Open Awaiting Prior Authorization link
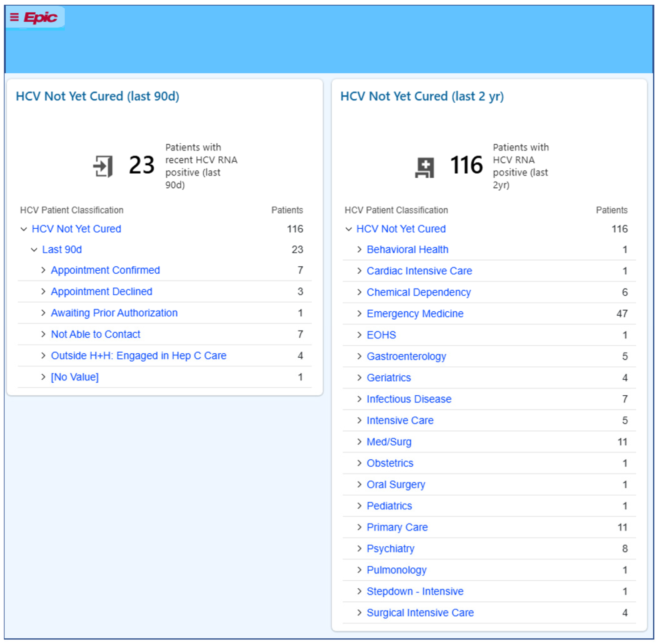This screenshot has height=644, width=658. [x=114, y=313]
